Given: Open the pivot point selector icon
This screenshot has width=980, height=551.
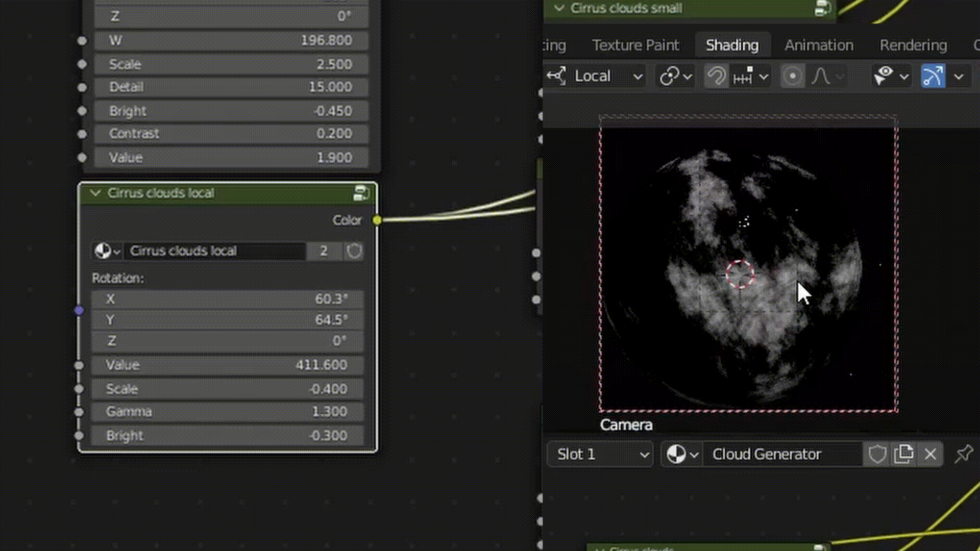Looking at the screenshot, I should pos(669,77).
